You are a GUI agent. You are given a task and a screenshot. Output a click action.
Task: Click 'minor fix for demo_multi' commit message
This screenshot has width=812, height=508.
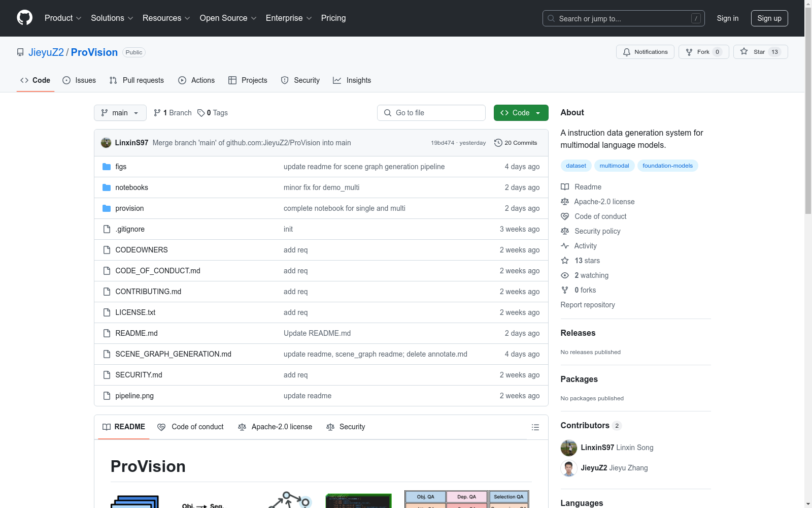click(321, 187)
